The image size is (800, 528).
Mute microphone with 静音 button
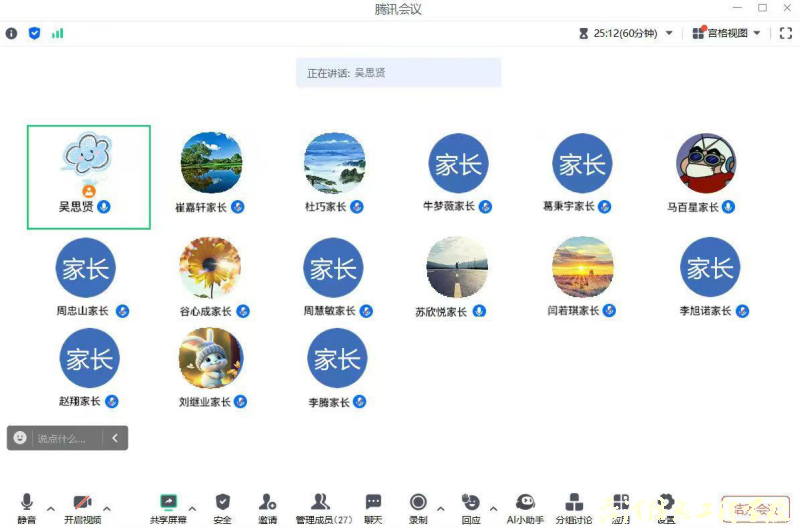27,508
